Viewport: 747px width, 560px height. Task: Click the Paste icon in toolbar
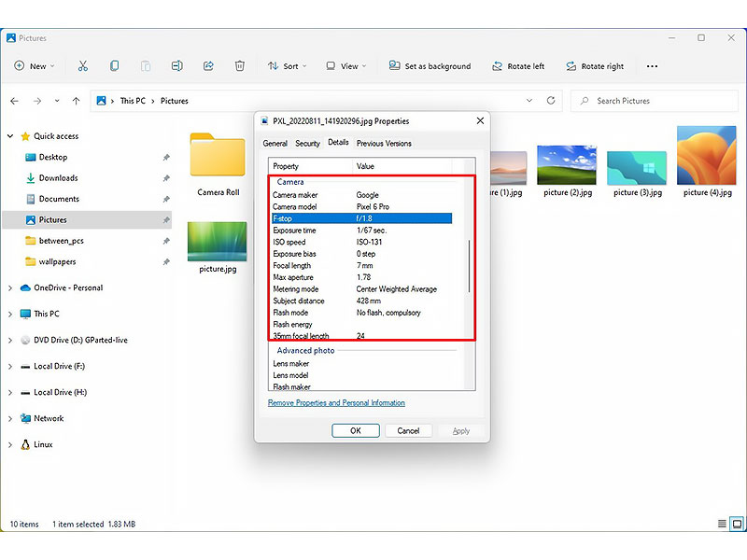(146, 65)
